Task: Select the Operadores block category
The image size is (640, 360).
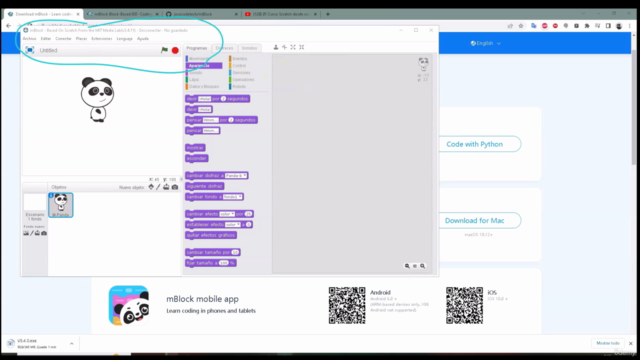Action: (x=243, y=80)
